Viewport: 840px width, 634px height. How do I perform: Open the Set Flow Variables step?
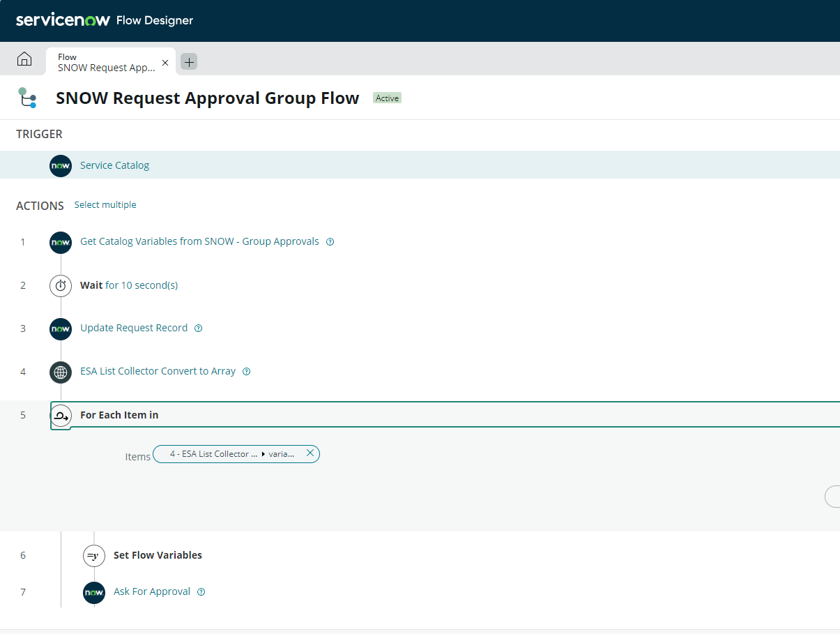click(x=158, y=555)
